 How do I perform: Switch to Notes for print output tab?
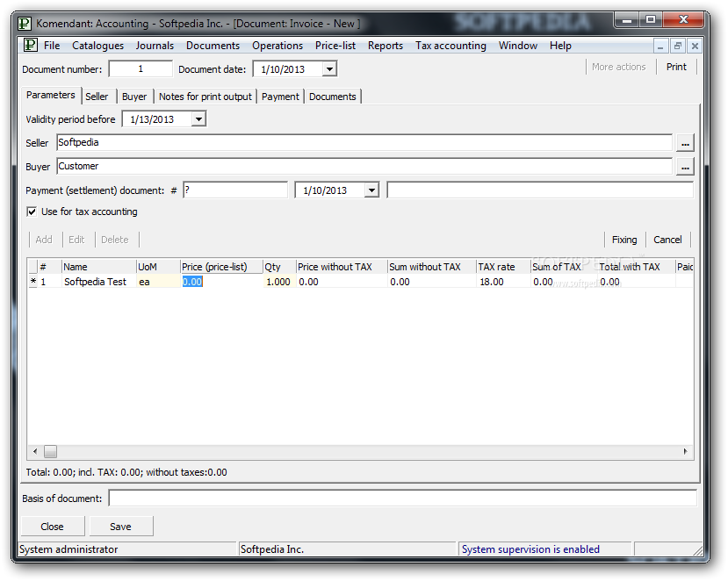(205, 97)
